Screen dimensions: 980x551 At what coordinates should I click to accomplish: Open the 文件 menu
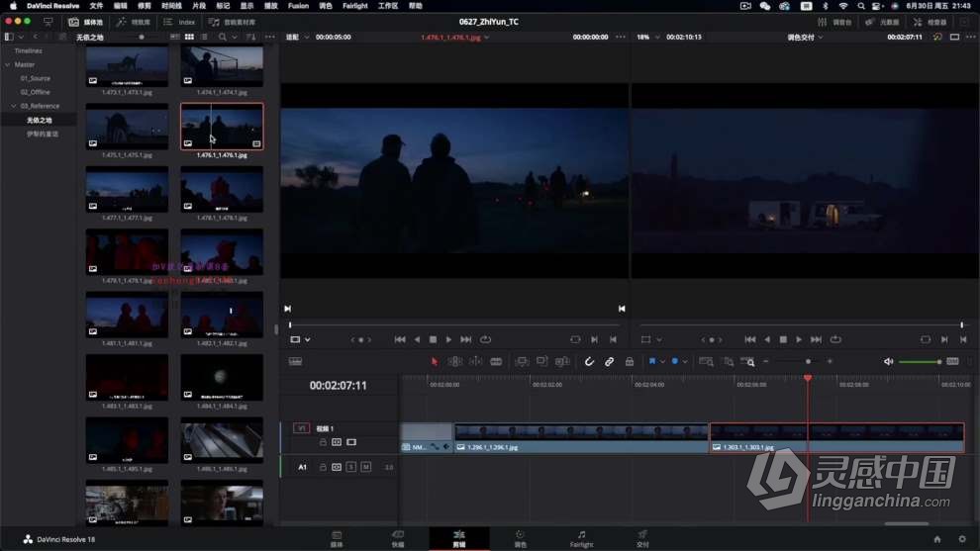coord(96,6)
